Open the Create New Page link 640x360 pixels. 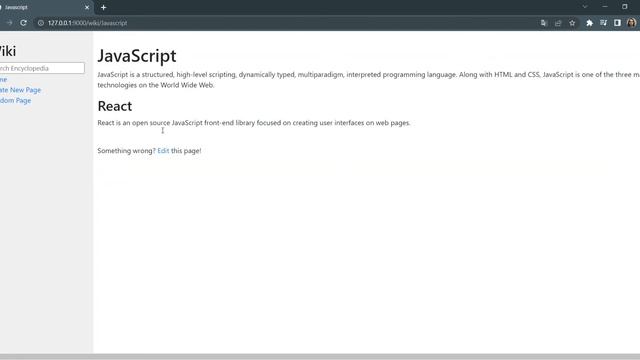20,90
